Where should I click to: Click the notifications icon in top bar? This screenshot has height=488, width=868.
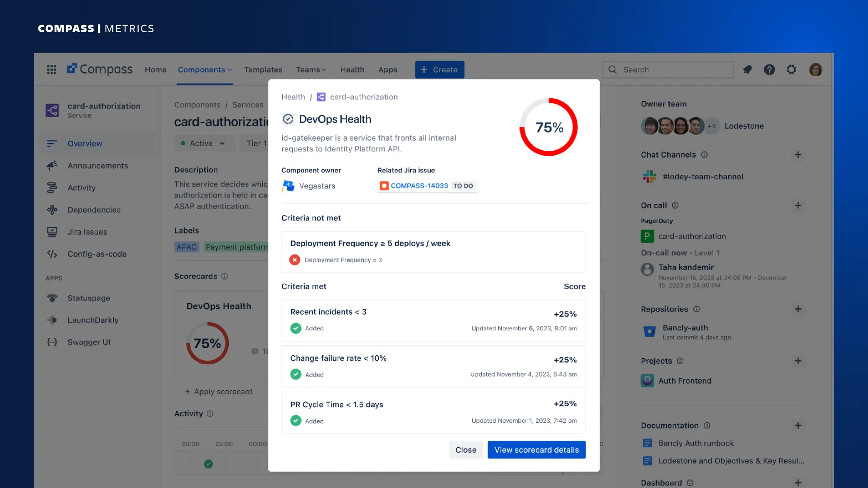[x=747, y=69]
